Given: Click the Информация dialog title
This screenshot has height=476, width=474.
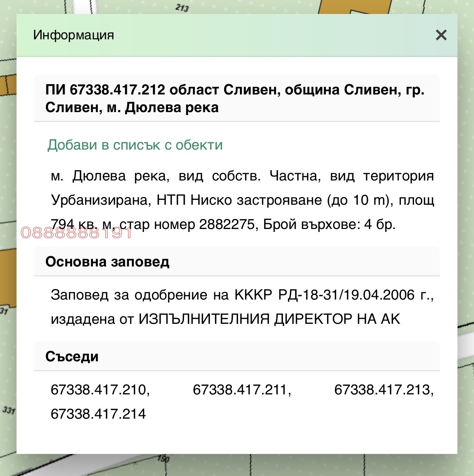Looking at the screenshot, I should coord(73,35).
